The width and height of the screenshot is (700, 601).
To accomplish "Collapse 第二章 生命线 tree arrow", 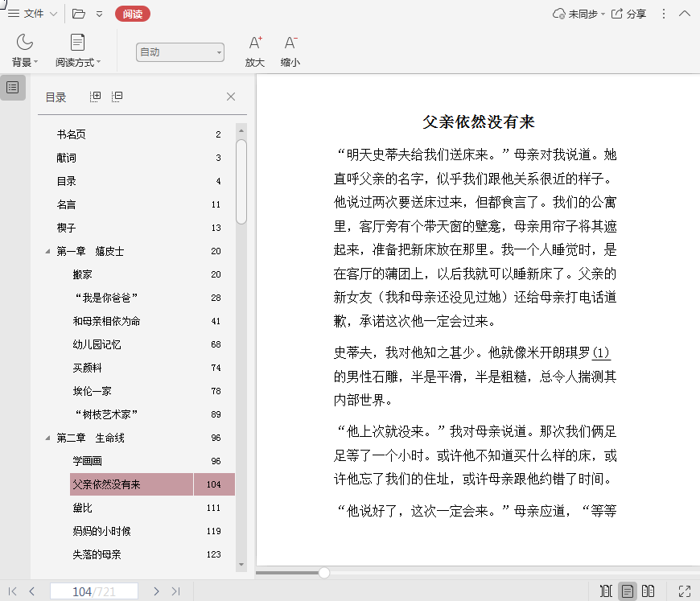I will 47,438.
